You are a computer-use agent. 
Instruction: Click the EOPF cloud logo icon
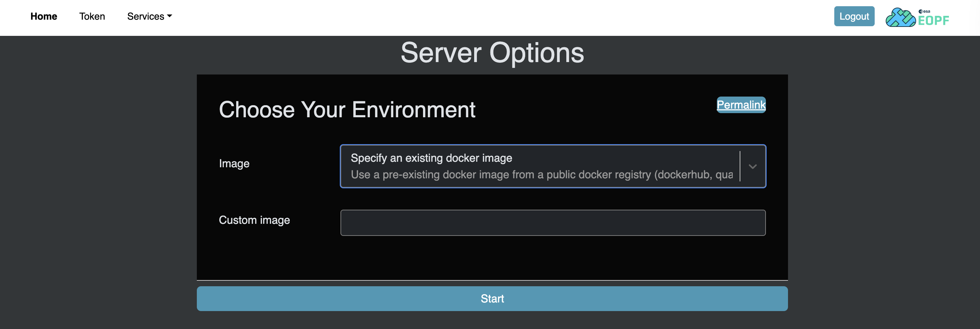[x=900, y=18]
